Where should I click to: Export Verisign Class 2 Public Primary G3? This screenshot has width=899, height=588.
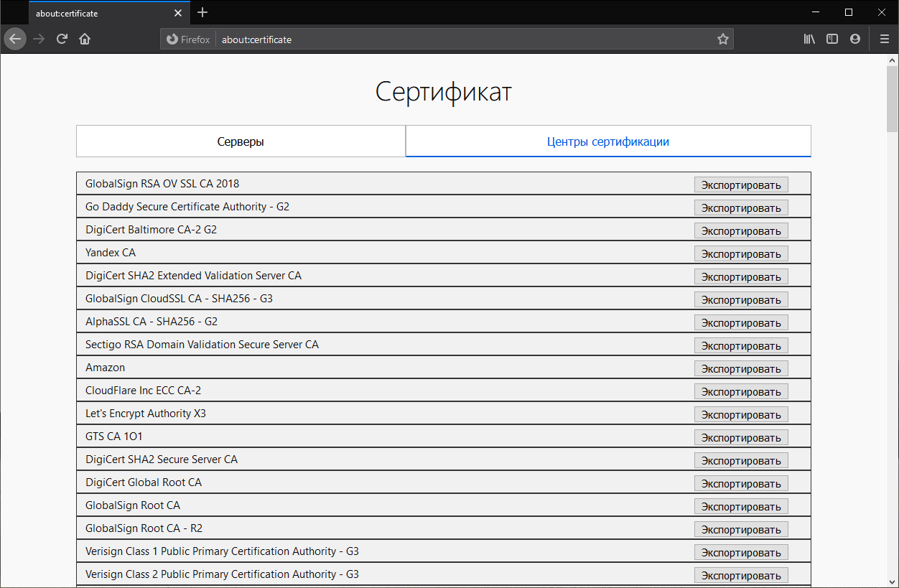click(x=741, y=575)
